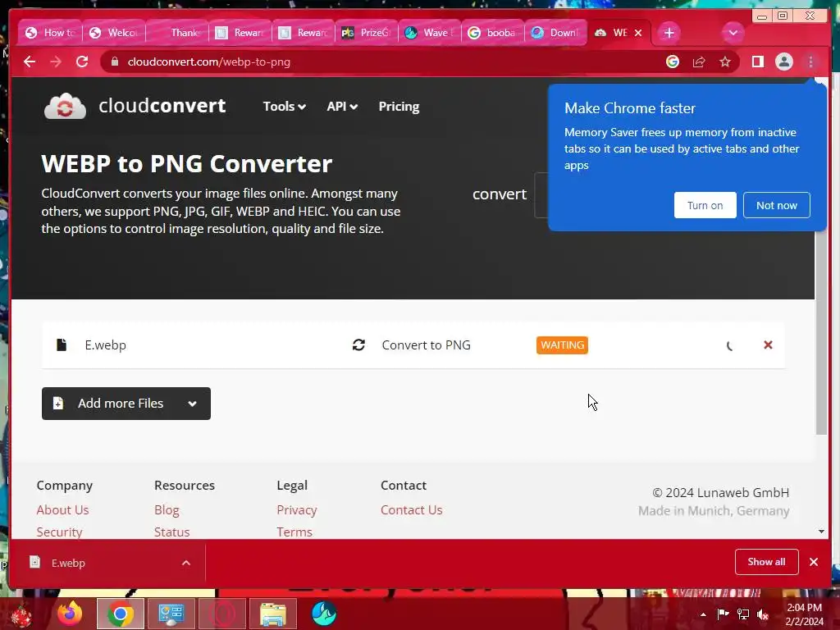Open the Chrome profile avatar
The image size is (840, 630).
[783, 62]
